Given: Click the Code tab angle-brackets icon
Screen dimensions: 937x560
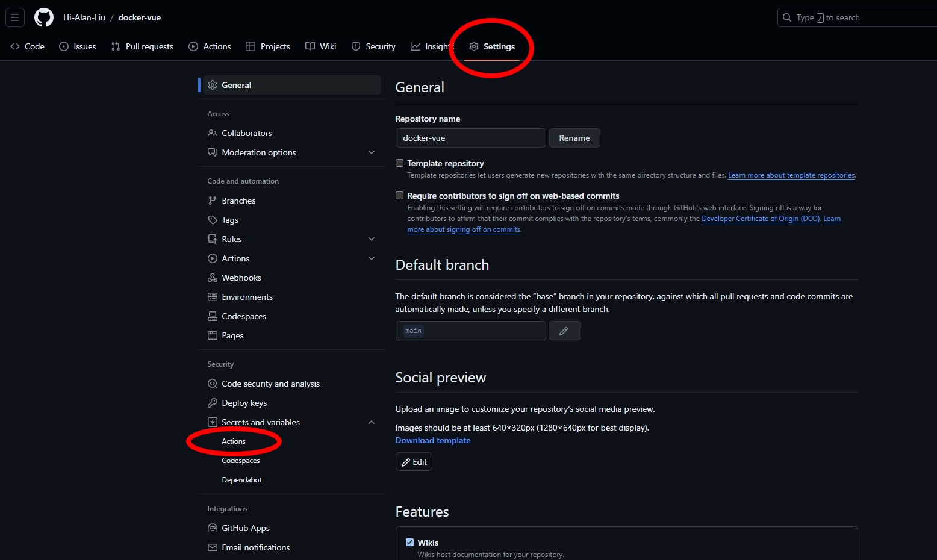Looking at the screenshot, I should tap(15, 46).
